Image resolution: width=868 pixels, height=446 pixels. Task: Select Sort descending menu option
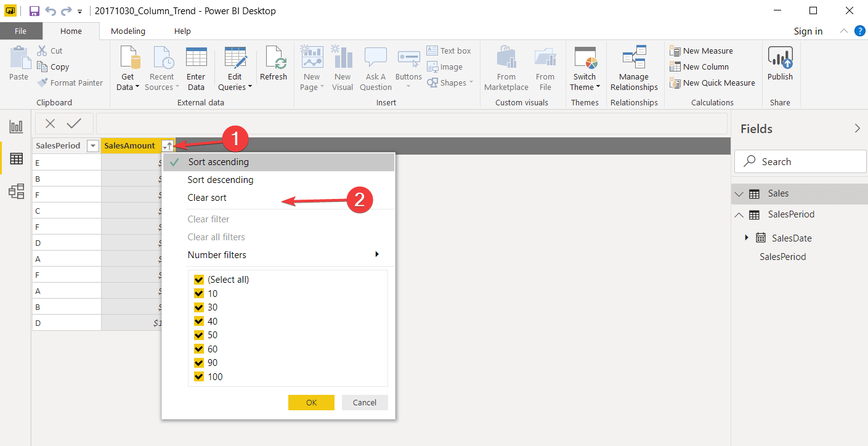coord(221,180)
